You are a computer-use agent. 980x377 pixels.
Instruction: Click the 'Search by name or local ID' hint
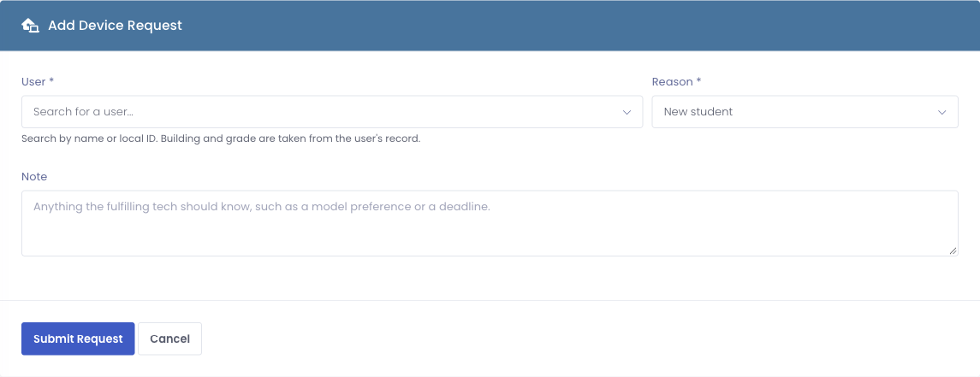pos(221,138)
